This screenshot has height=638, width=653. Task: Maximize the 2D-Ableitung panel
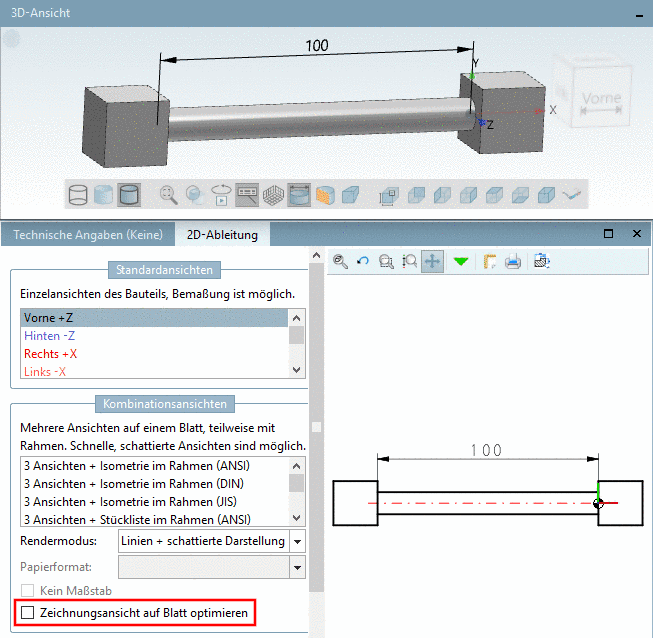coord(608,234)
